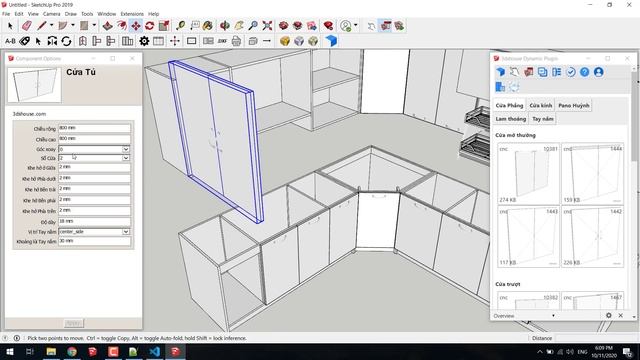This screenshot has height=360, width=640.
Task: Pick the Line pencil tool
Action: pos(42,26)
